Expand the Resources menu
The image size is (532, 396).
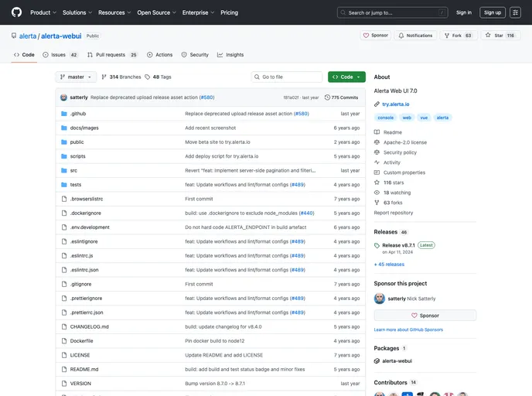coord(114,12)
